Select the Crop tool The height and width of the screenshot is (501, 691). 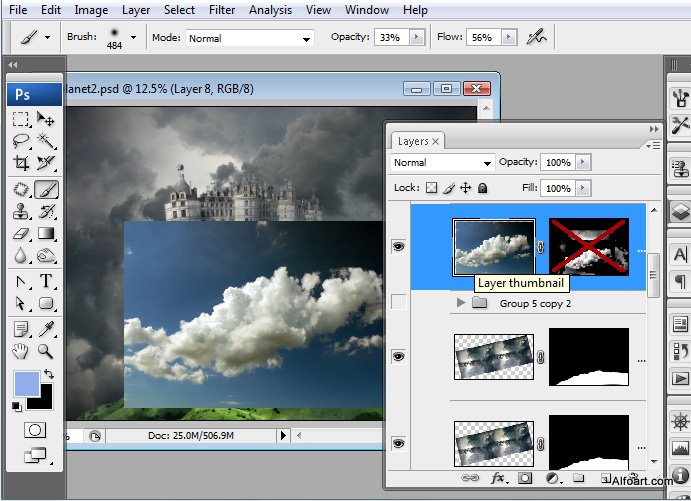click(x=21, y=163)
